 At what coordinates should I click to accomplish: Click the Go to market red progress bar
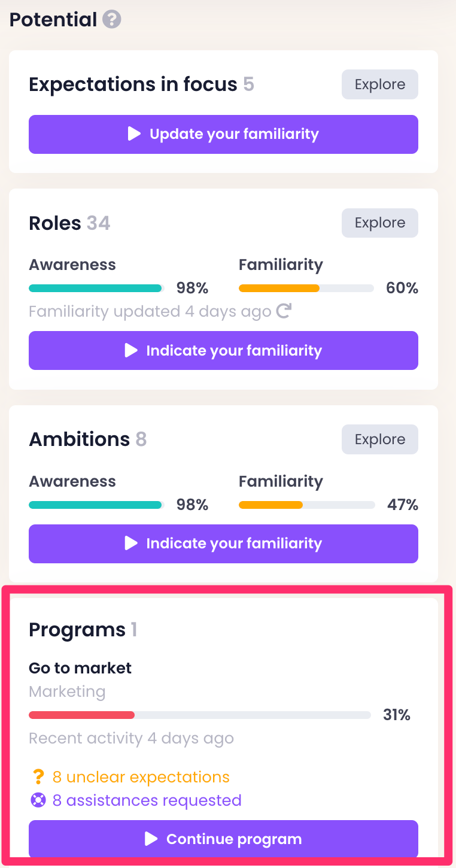coord(199,715)
